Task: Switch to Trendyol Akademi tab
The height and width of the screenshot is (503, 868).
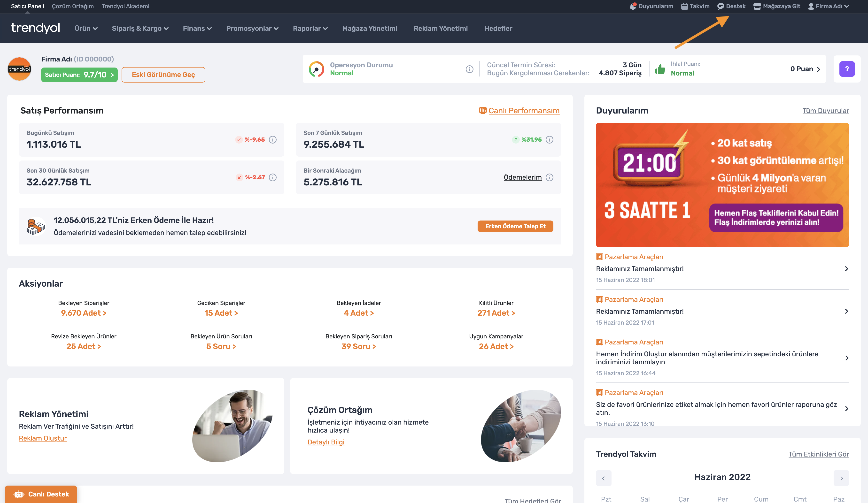Action: click(x=125, y=6)
